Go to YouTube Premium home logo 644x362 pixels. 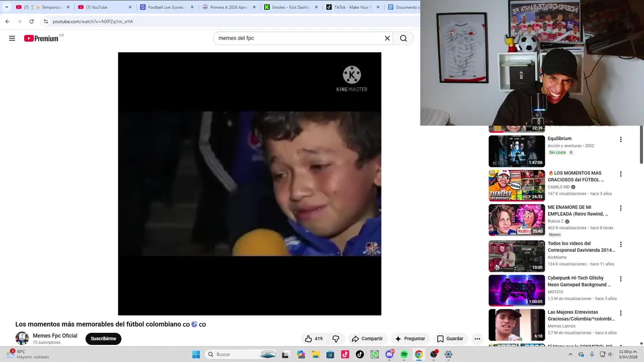tap(41, 38)
